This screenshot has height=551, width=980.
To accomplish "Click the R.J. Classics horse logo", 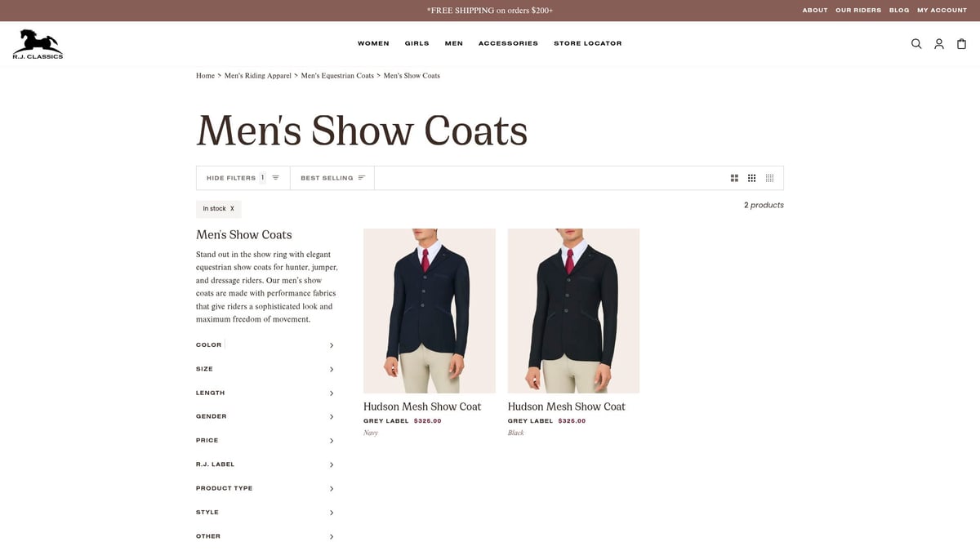I will 38,41.
